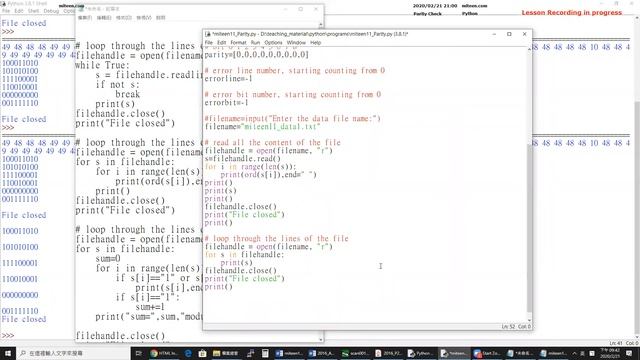The image size is (640, 360).
Task: Click the 'filehandle.close()' line under print("File closed") in editor
Action: coord(240,271)
